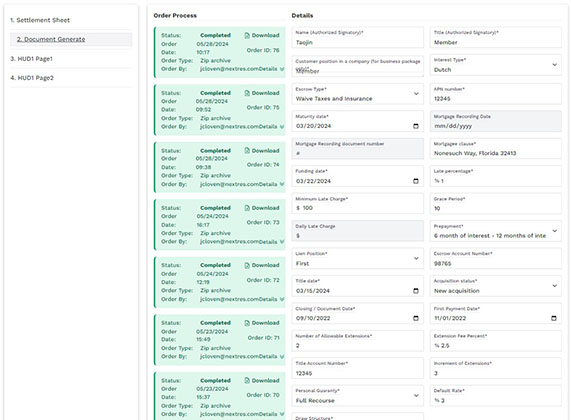Viewport: 572px width, 420px height.
Task: Click the Escrow Account Number field
Action: [495, 259]
